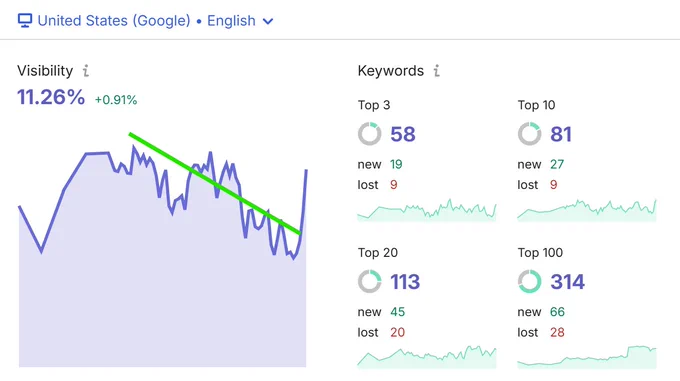Image resolution: width=680 pixels, height=381 pixels.
Task: Select the Top 10 keyword count 81
Action: (x=561, y=134)
